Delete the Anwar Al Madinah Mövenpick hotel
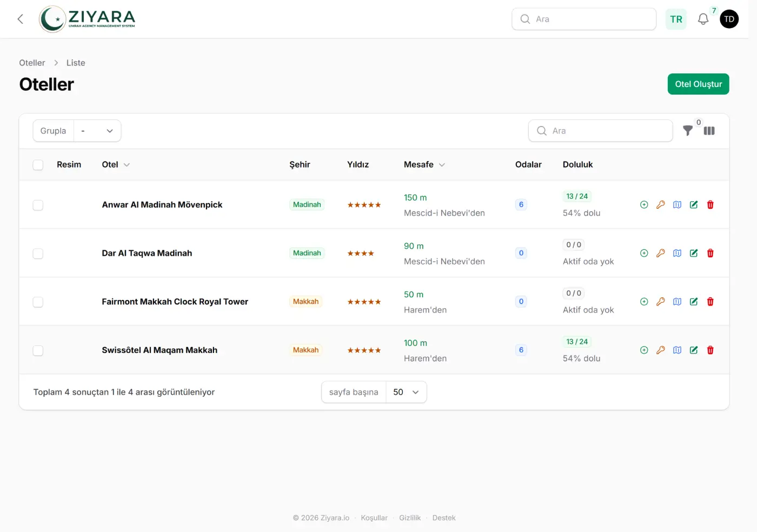Screen dimensions: 757x532 tap(710, 205)
